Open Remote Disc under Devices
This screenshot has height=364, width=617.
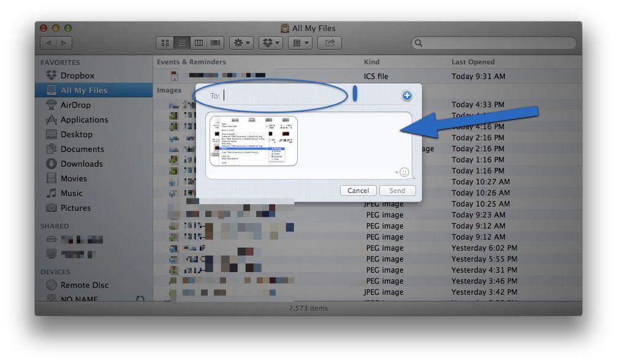[x=84, y=285]
